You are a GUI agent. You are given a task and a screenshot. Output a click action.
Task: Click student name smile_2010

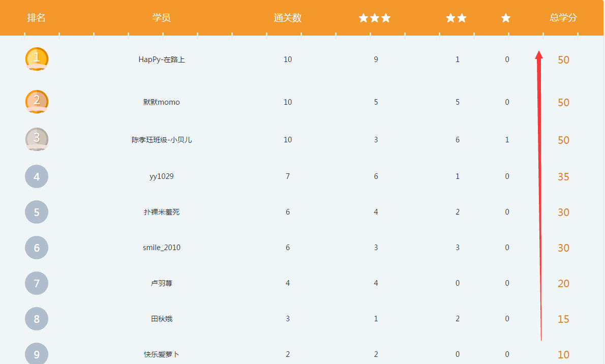pyautogui.click(x=162, y=248)
